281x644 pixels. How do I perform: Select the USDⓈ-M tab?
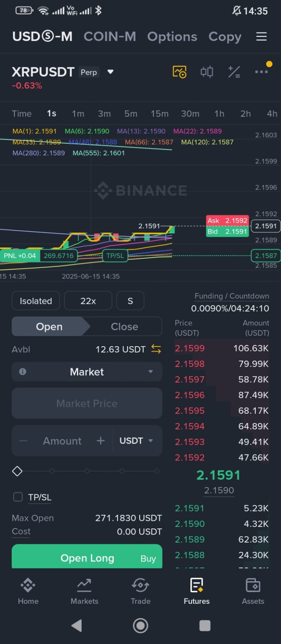(42, 37)
